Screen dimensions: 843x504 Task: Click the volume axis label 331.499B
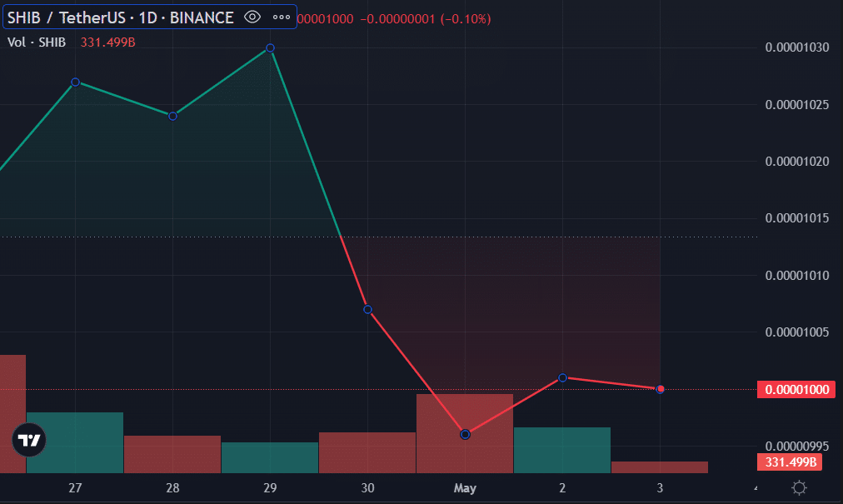(x=790, y=462)
